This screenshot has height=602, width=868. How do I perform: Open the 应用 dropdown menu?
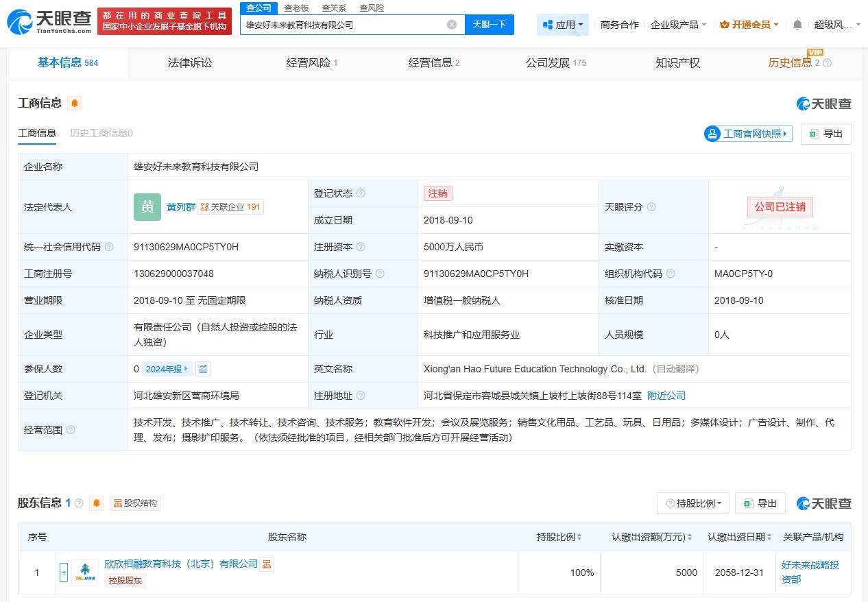pos(563,25)
